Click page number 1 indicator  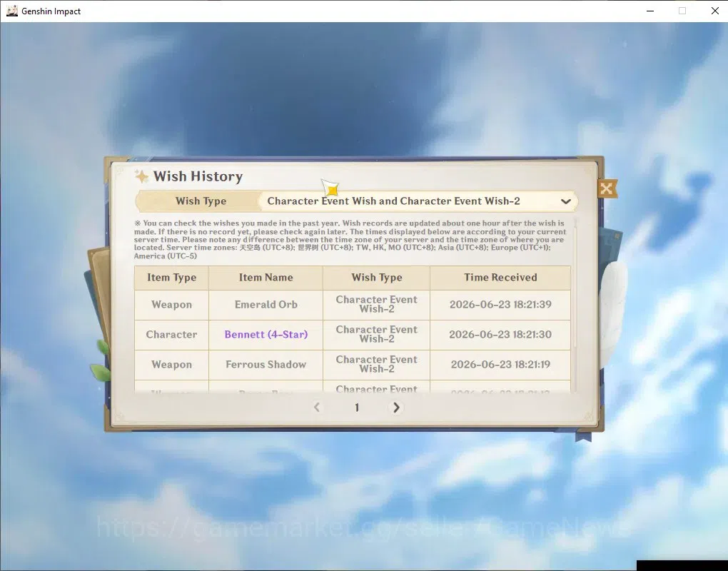tap(357, 408)
